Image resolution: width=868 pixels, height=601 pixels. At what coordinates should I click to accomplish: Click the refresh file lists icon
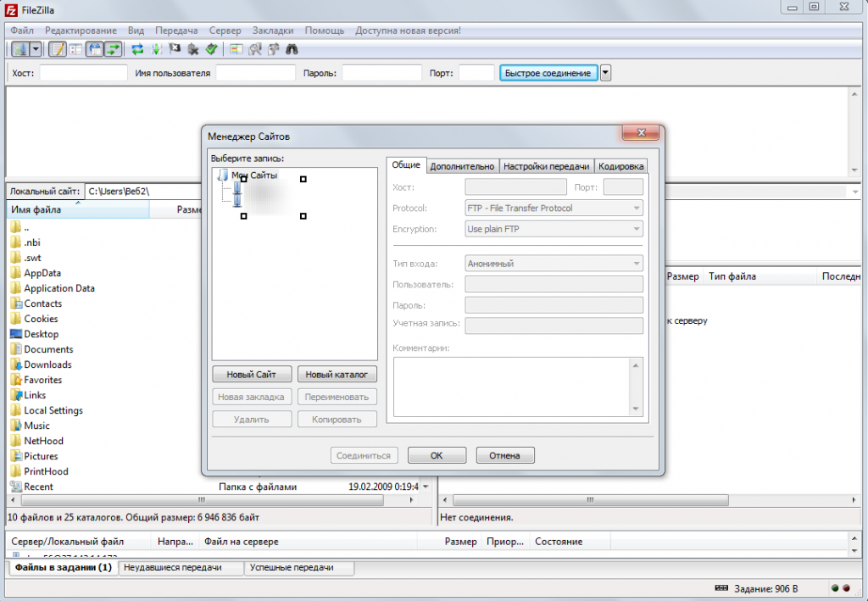pyautogui.click(x=137, y=49)
